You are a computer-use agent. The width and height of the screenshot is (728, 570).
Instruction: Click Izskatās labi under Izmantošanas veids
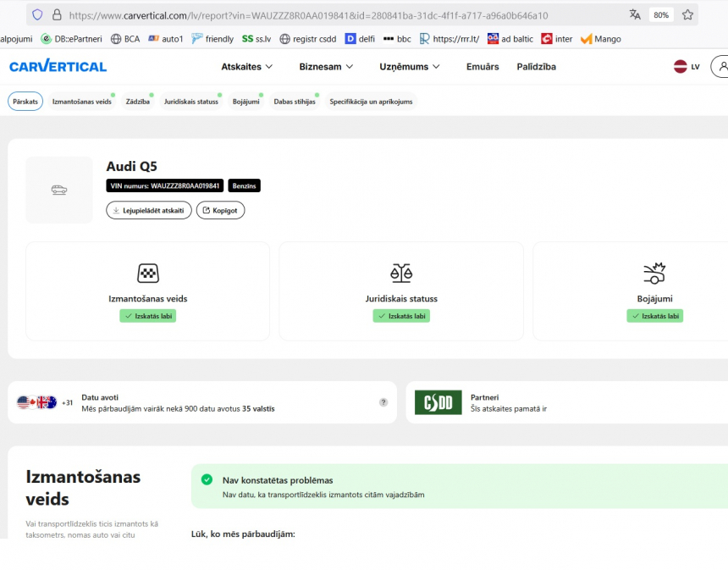(147, 316)
